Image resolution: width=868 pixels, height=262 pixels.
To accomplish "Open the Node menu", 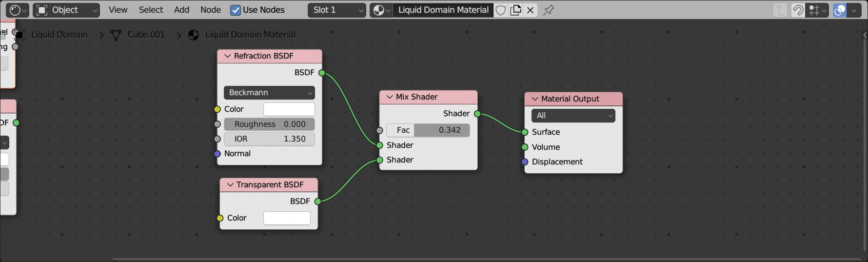I will 211,10.
